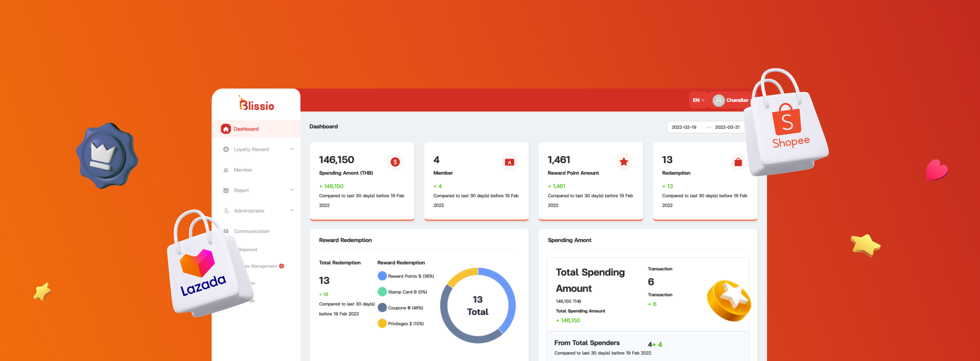Set the start date 2022-02-19
The image size is (980, 361).
coord(684,128)
